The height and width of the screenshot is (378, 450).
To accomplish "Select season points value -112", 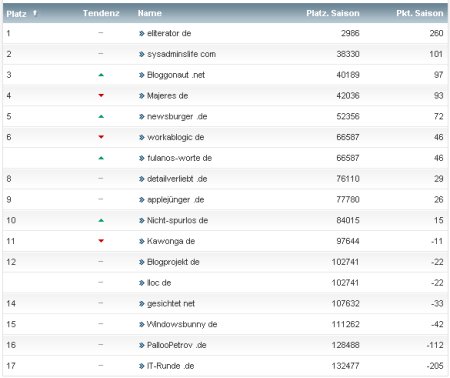I will [435, 345].
